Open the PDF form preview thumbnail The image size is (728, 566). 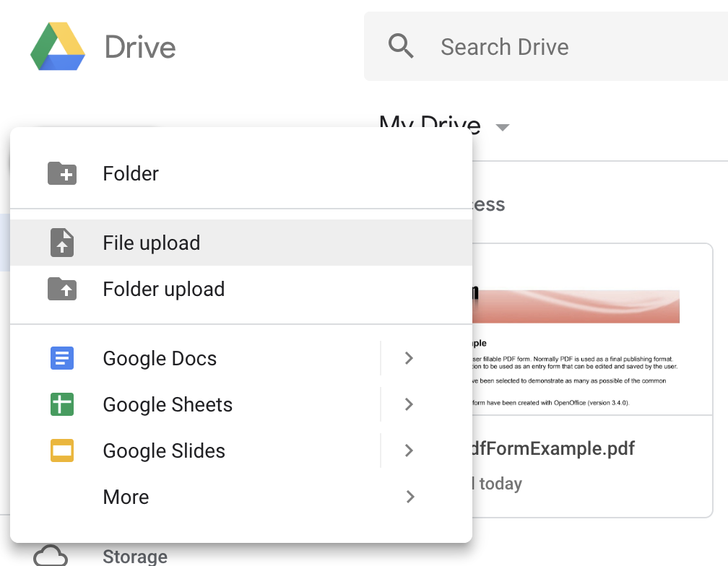[x=592, y=329]
